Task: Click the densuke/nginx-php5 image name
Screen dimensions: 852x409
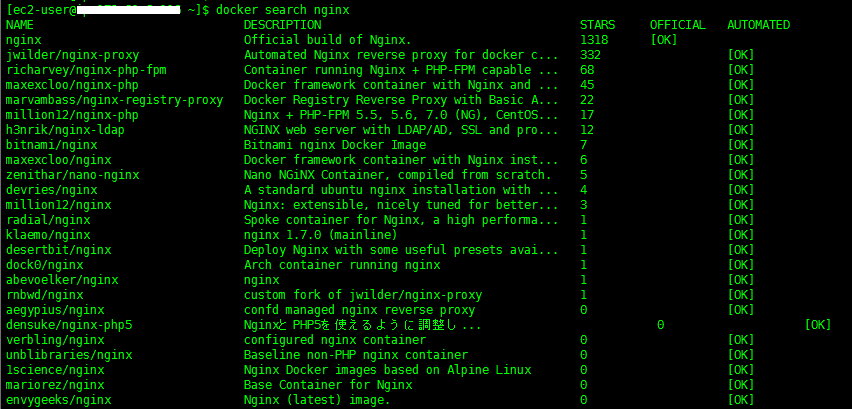Action: click(68, 325)
